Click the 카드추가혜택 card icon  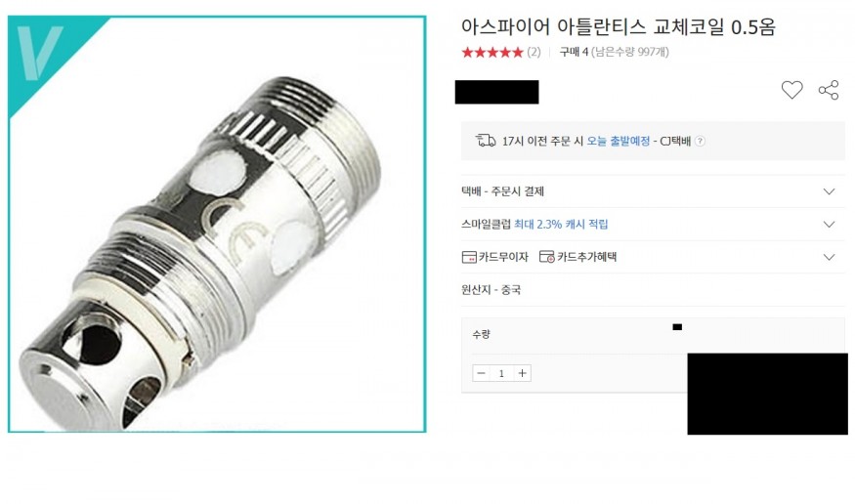click(x=546, y=257)
